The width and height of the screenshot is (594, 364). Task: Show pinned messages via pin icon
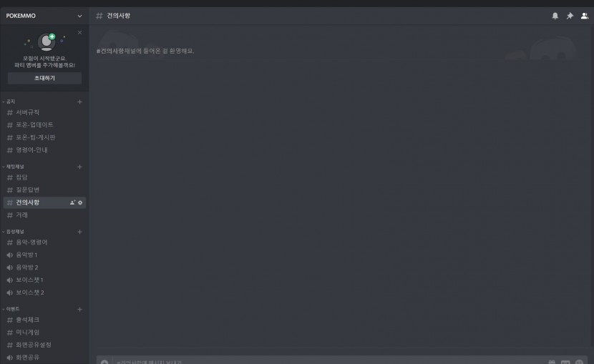click(570, 16)
